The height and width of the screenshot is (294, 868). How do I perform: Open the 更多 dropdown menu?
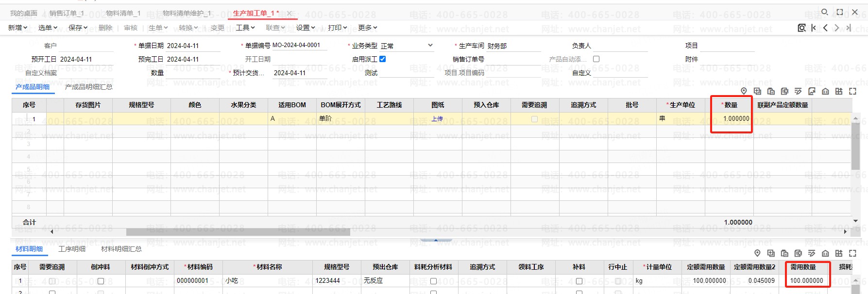tap(367, 28)
